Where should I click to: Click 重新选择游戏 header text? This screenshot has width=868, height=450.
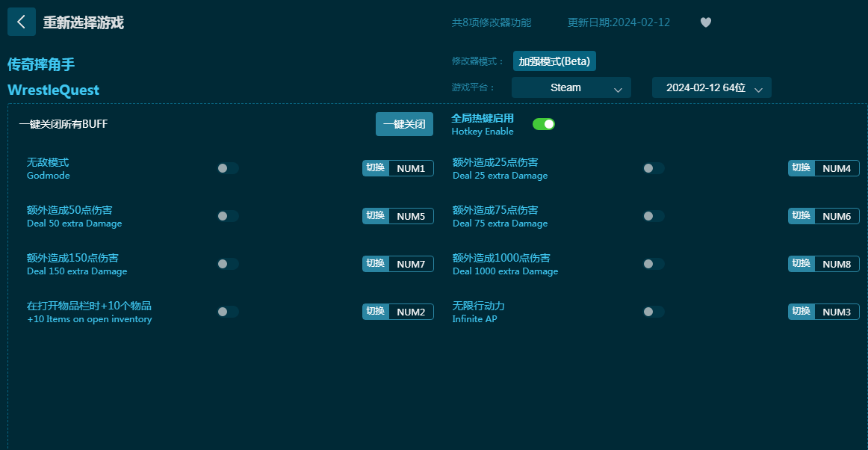[x=84, y=22]
